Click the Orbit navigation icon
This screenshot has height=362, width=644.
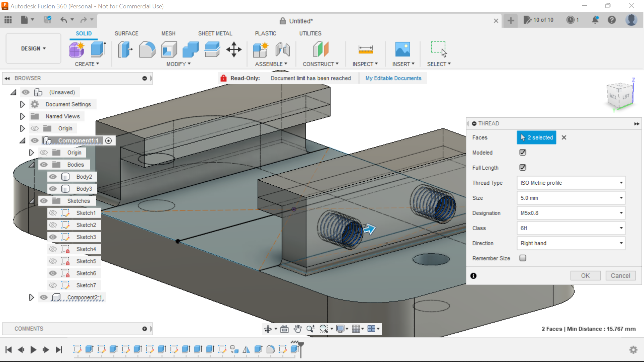pos(268,329)
